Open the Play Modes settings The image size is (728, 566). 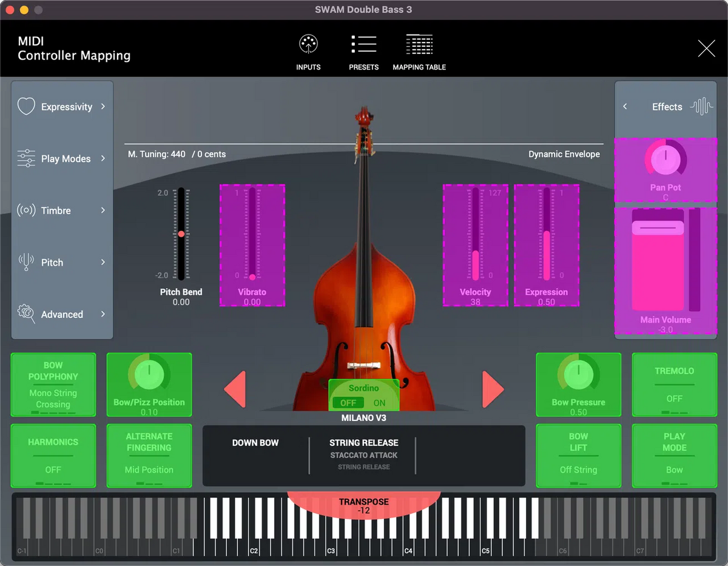(x=62, y=158)
